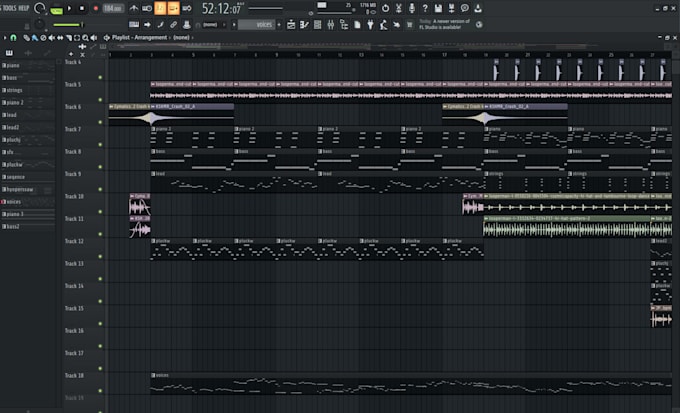Click the step edit arrow icon
This screenshot has height=413, width=680.
(147, 25)
